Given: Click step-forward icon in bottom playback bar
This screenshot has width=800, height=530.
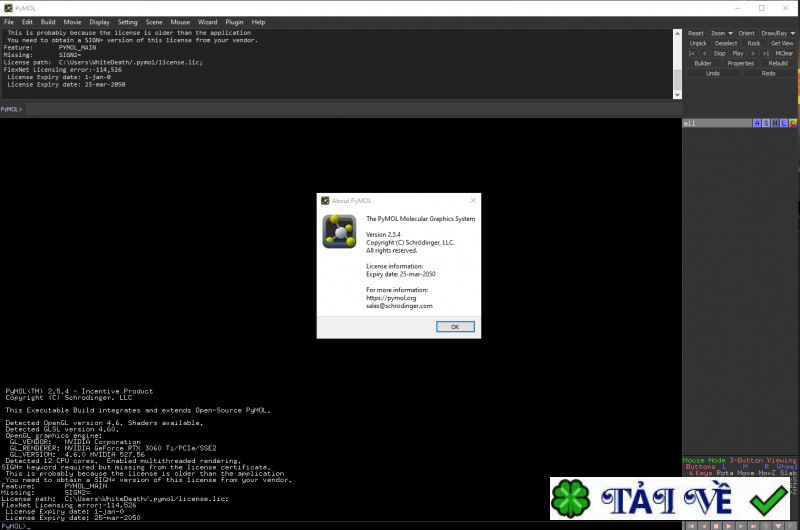Looking at the screenshot, I should pyautogui.click(x=741, y=526).
